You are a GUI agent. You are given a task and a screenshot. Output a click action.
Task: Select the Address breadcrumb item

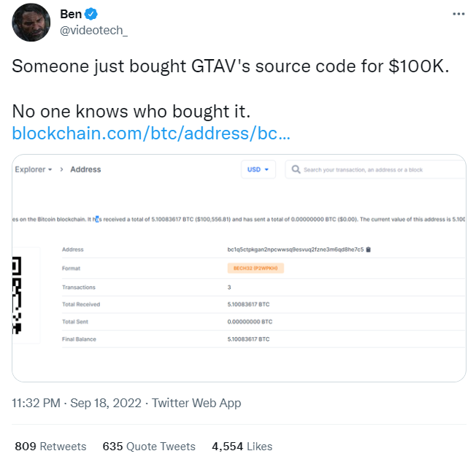coord(85,169)
